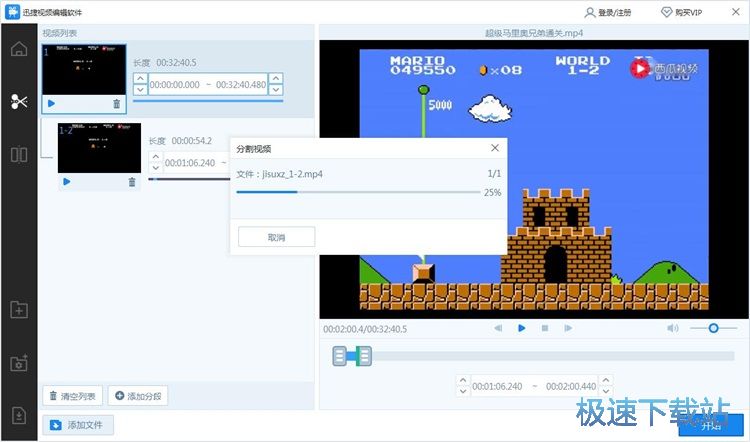Play video item 1 in list
Viewport: 750px width, 442px height.
click(x=51, y=103)
